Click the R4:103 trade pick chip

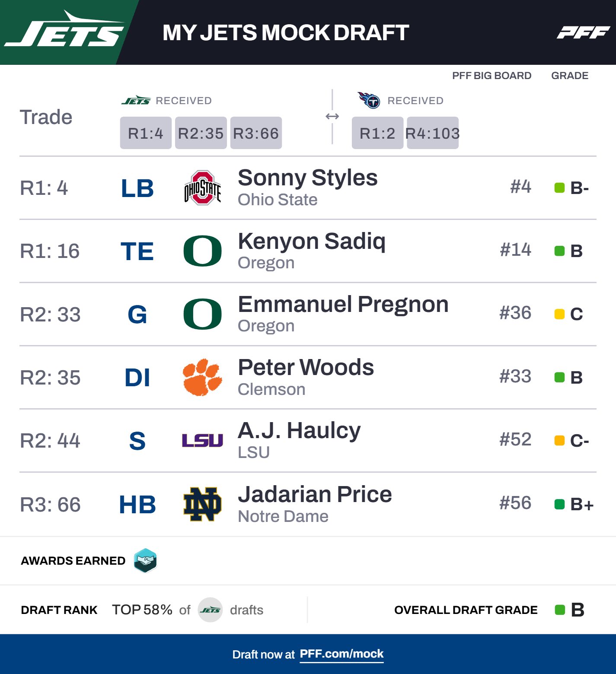tap(432, 133)
